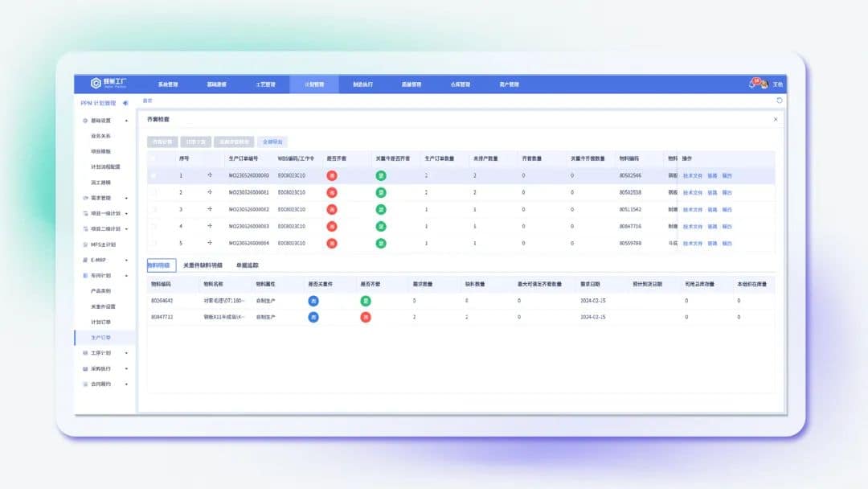Toggle the select-all checkbox in table header
Viewport: 868px width, 489px height.
154,158
